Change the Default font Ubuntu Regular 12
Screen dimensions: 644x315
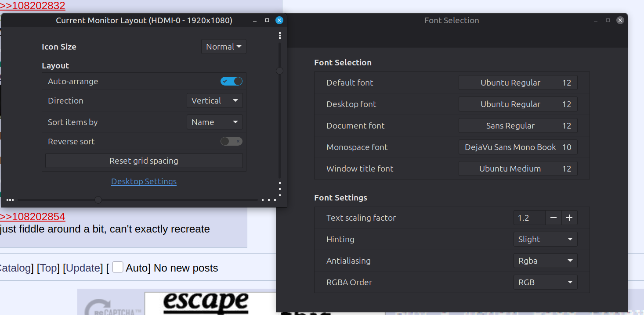click(x=518, y=82)
